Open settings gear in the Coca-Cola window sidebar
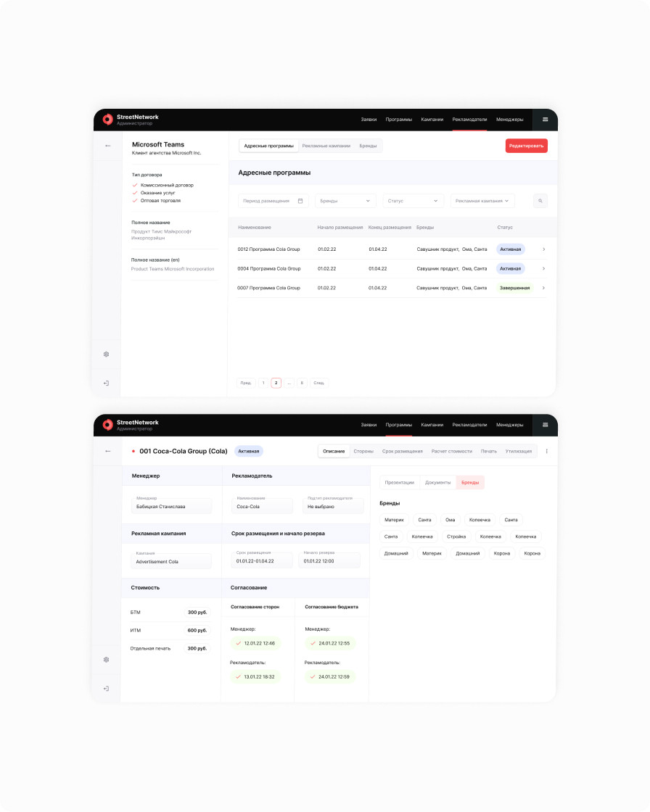 coord(106,660)
